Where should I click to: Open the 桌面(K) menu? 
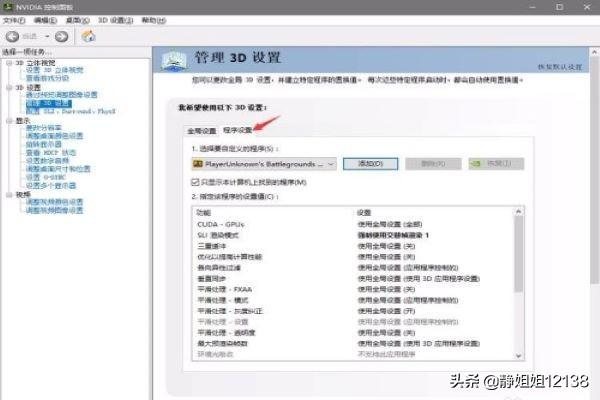pos(78,20)
